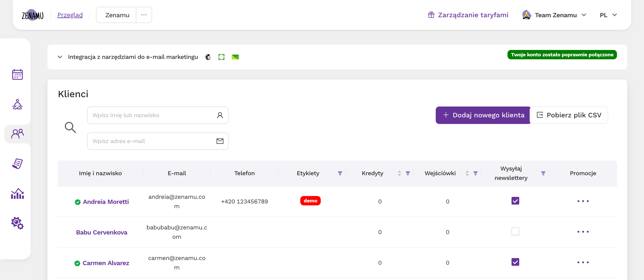Click the Imię i nazwisko column header
The image size is (644, 280).
(100, 173)
